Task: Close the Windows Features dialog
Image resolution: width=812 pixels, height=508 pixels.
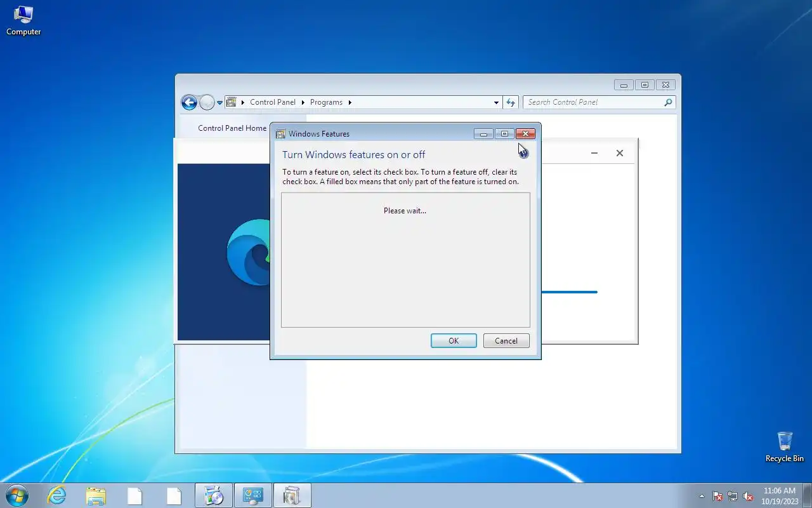Action: pyautogui.click(x=525, y=134)
